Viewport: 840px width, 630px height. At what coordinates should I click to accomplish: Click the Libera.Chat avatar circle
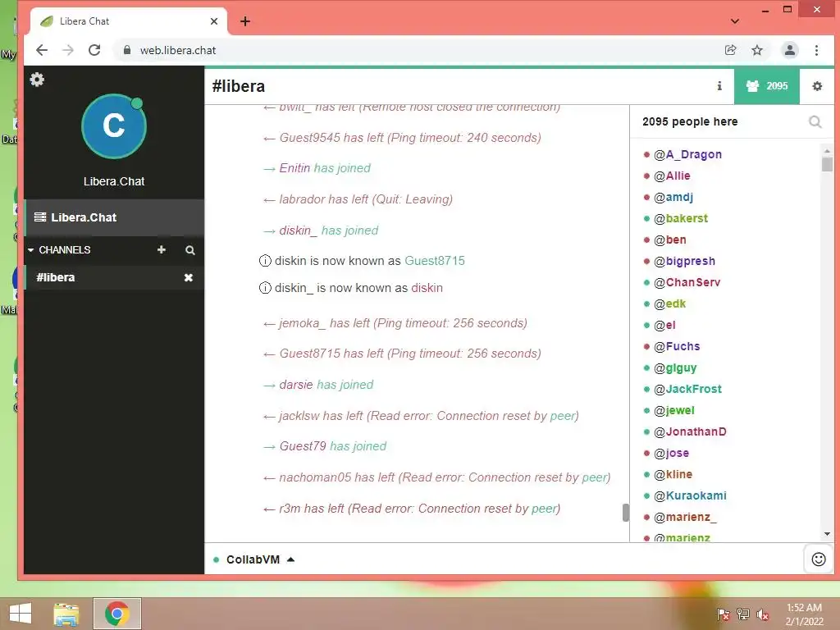coord(113,126)
